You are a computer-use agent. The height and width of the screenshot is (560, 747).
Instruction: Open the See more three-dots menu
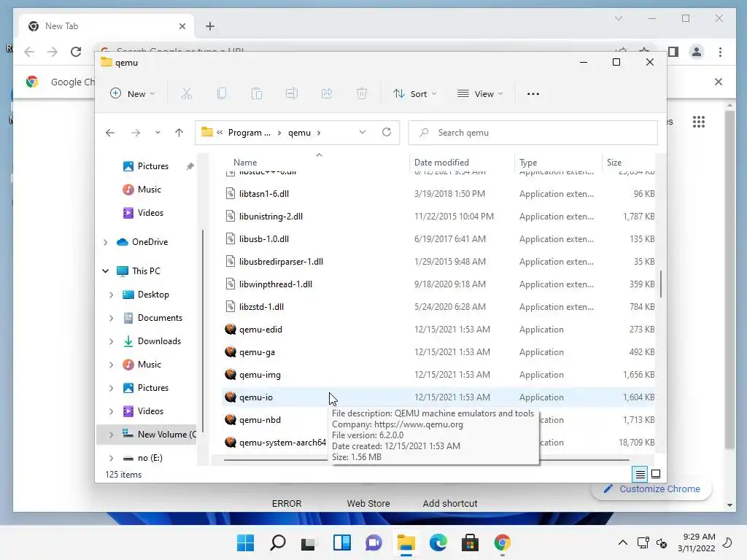[x=533, y=94]
